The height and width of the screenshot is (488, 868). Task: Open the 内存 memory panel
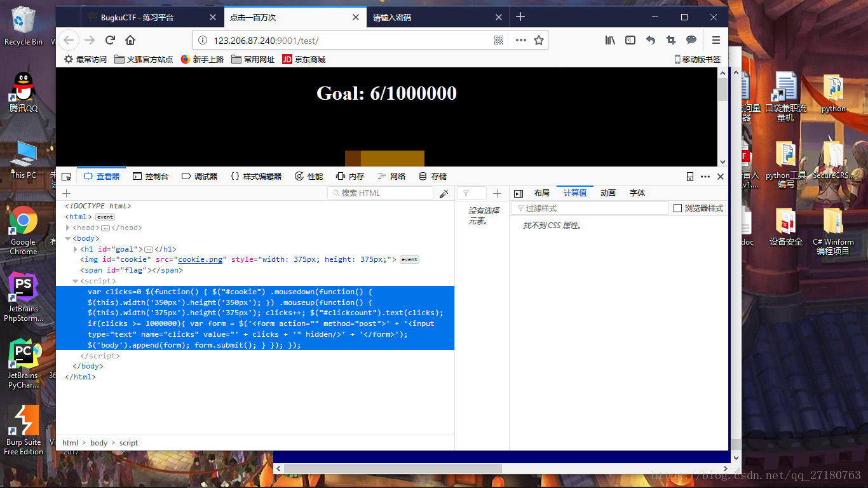click(350, 177)
